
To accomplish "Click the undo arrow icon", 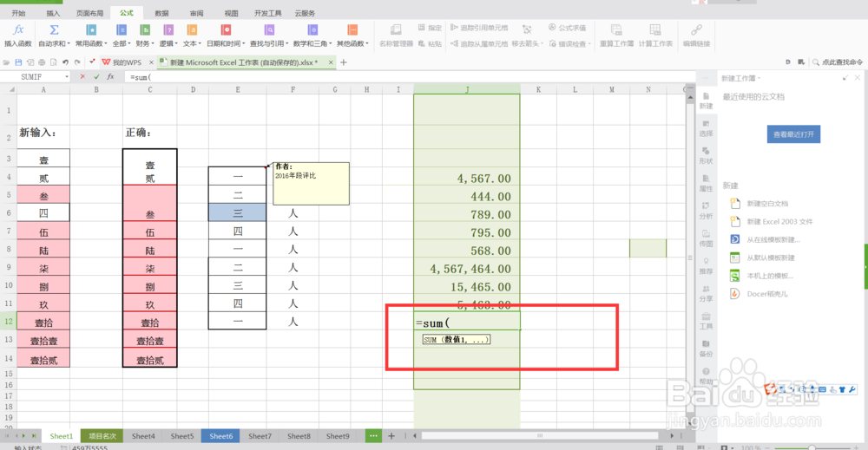I will point(65,62).
